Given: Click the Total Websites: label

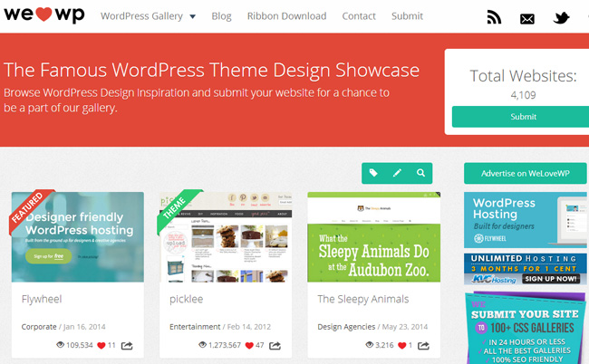Looking at the screenshot, I should point(523,76).
